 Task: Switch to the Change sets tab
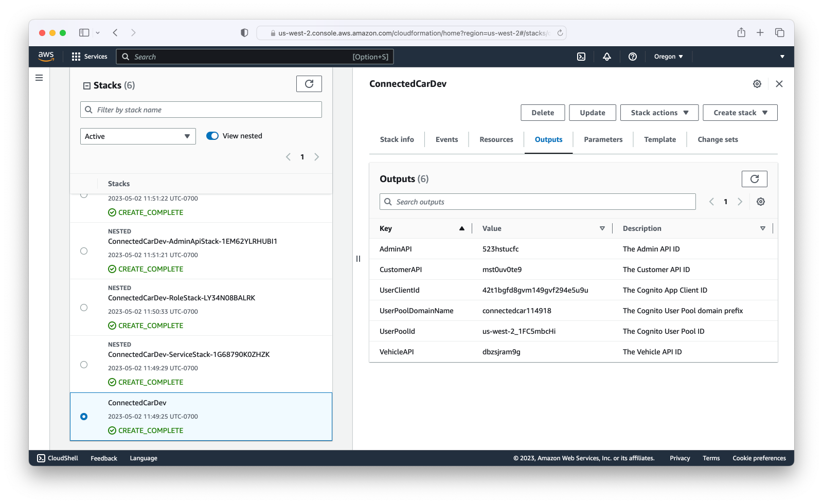coord(718,139)
